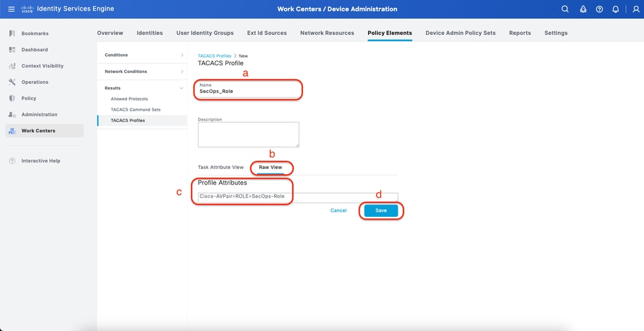
Task: Click the Context Visibility icon
Action: coord(12,66)
